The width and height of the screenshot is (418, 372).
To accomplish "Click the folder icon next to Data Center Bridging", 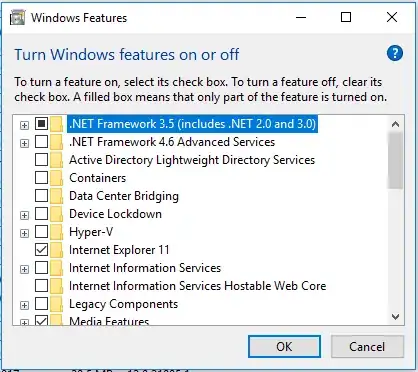I will pos(56,196).
